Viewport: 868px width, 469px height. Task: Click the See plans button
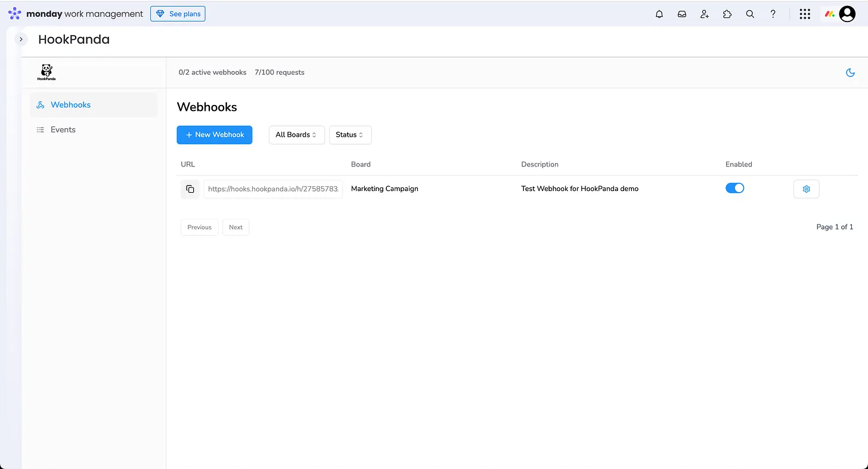click(178, 14)
